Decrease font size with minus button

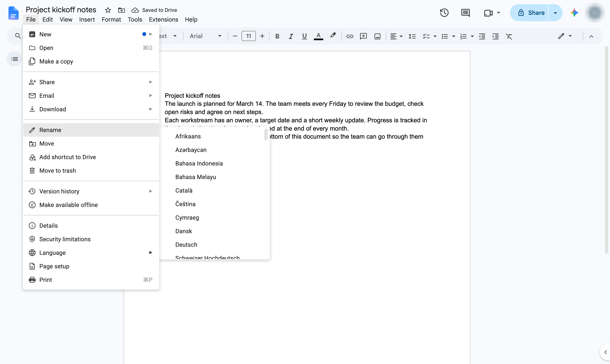(x=235, y=36)
